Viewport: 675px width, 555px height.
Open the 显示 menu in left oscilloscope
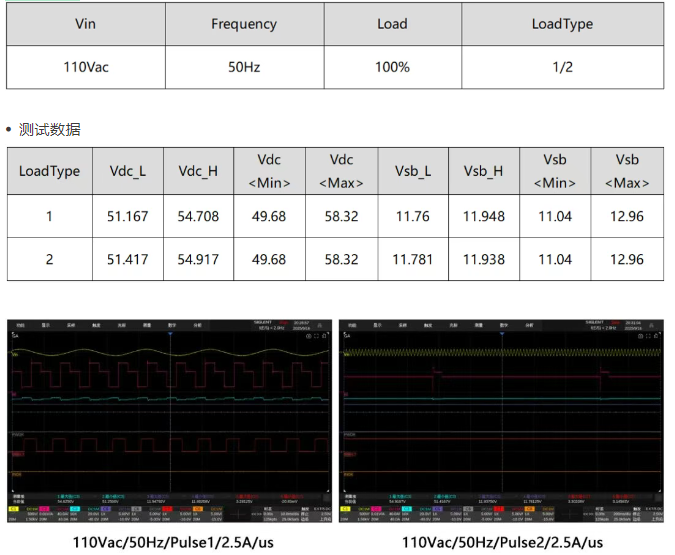[x=46, y=324]
